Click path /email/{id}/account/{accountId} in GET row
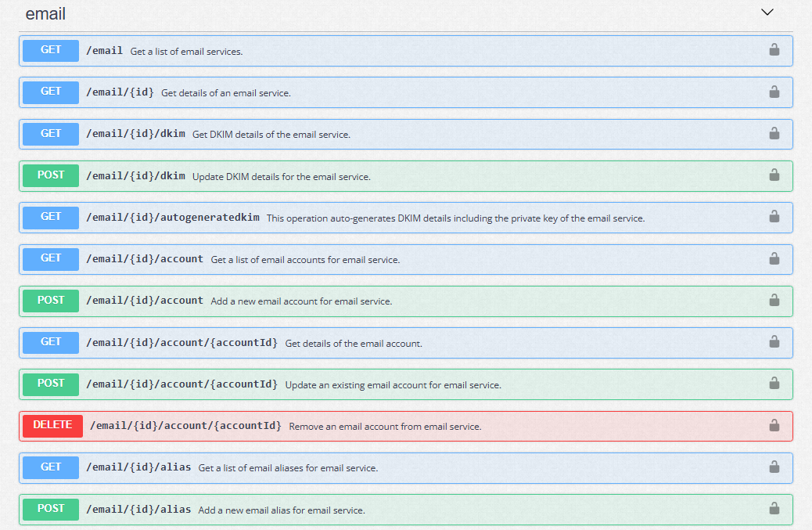The height and width of the screenshot is (530, 812). 181,342
